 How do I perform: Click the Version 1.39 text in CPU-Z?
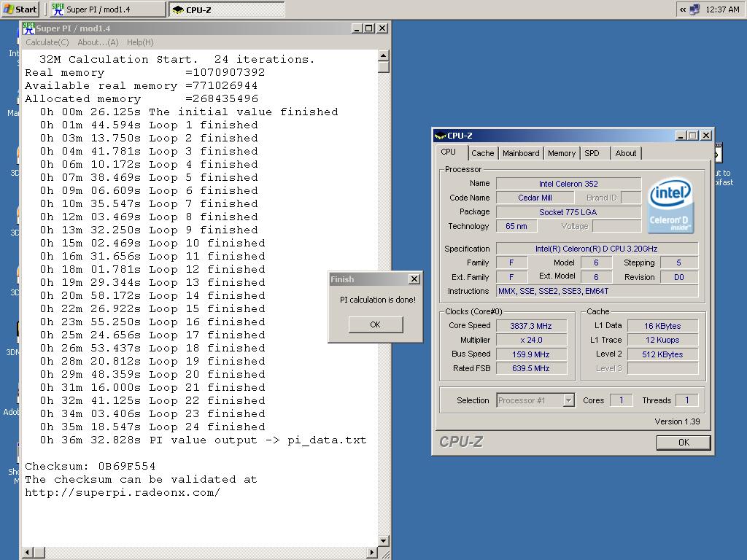pyautogui.click(x=677, y=421)
